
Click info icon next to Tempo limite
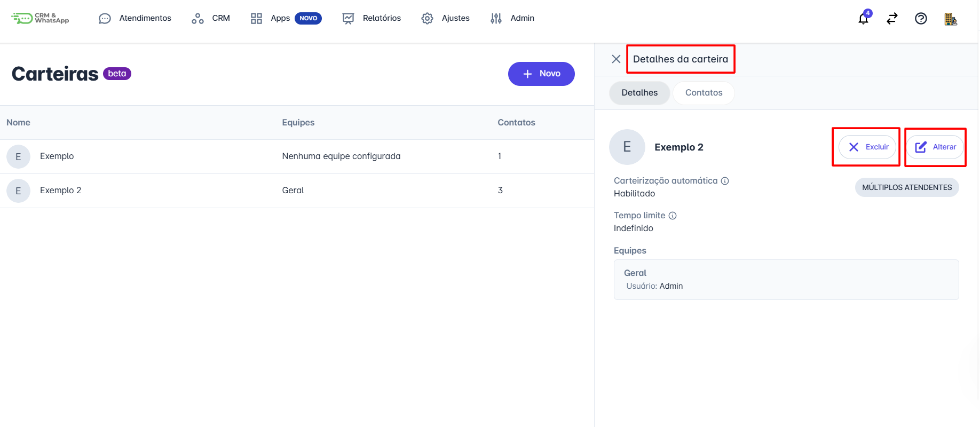click(673, 216)
